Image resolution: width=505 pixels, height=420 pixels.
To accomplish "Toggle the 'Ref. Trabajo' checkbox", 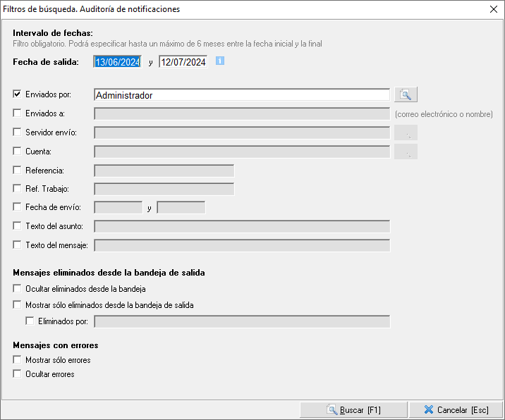I will point(18,189).
